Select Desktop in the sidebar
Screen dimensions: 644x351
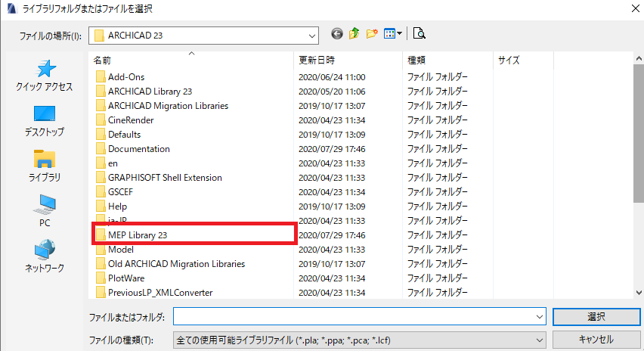45,121
